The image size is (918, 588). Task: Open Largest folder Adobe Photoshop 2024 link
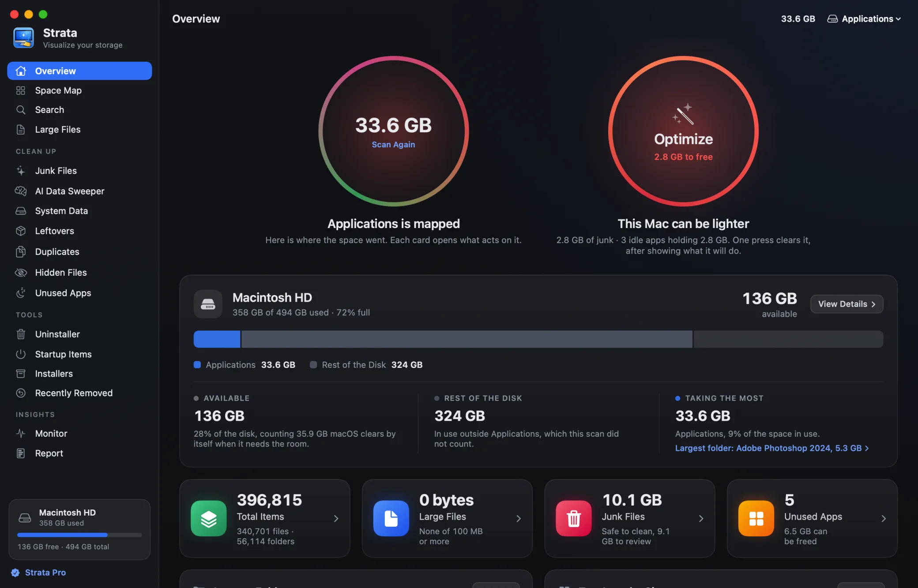point(772,448)
